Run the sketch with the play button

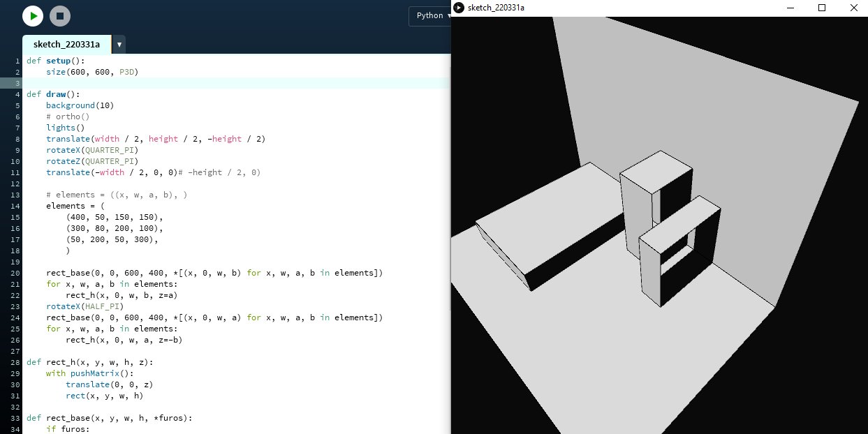click(x=33, y=16)
